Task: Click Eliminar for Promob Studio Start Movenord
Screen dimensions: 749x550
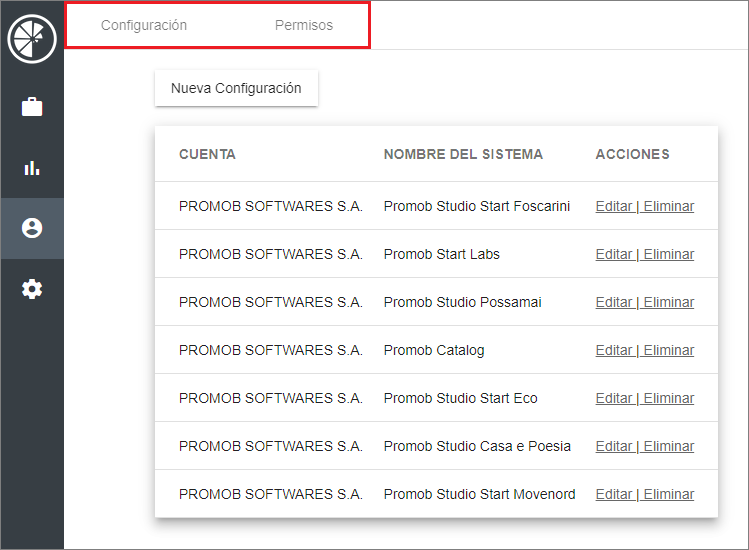Action: click(669, 495)
